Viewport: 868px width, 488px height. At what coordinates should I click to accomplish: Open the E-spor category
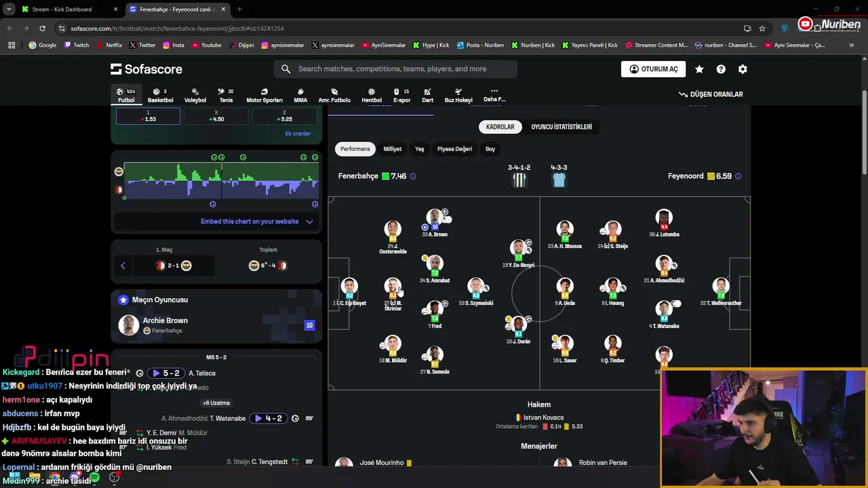402,96
